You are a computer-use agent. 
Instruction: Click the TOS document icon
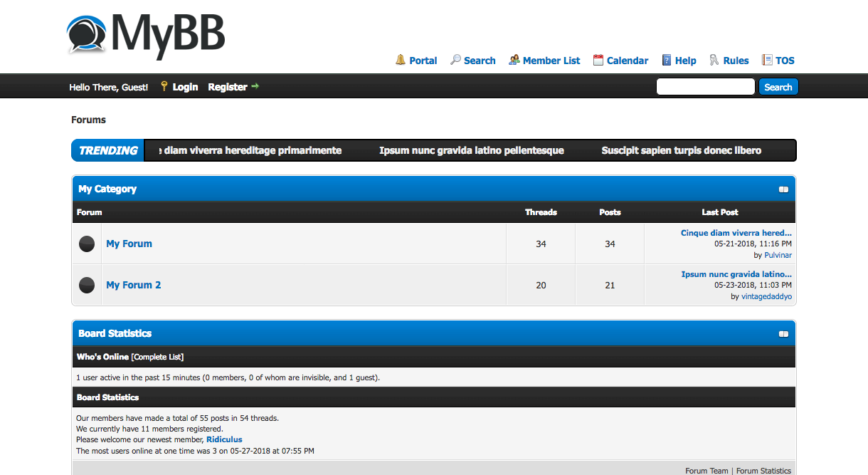click(x=767, y=61)
